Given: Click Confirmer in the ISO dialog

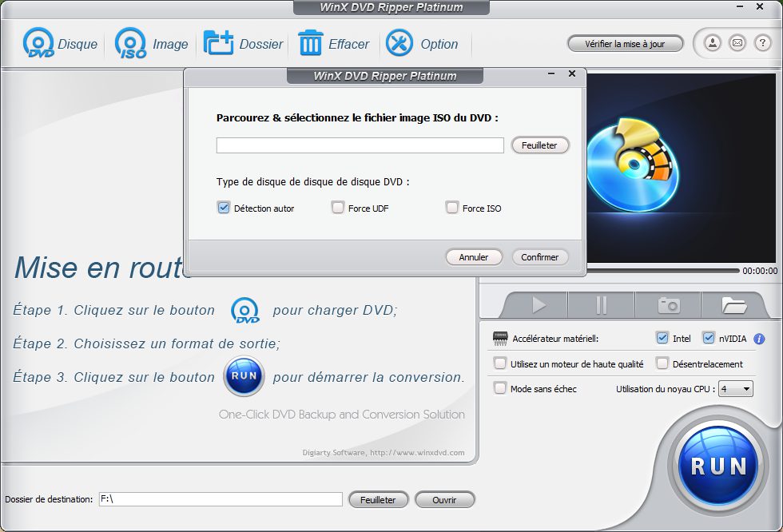Looking at the screenshot, I should (540, 257).
